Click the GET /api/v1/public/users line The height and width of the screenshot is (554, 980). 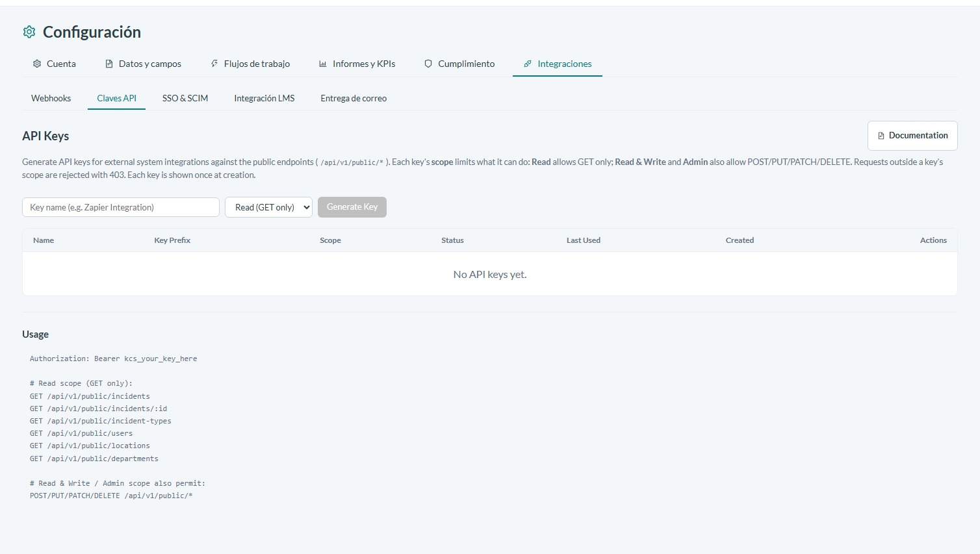coord(81,433)
